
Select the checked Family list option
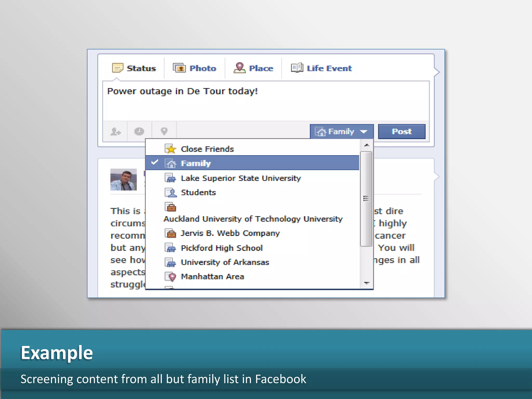252,163
